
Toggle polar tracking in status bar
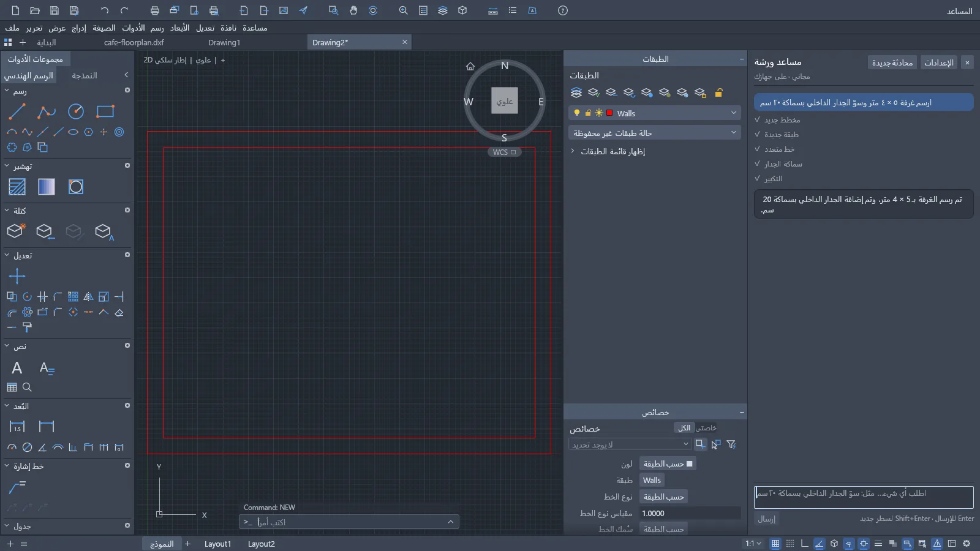[x=820, y=544]
